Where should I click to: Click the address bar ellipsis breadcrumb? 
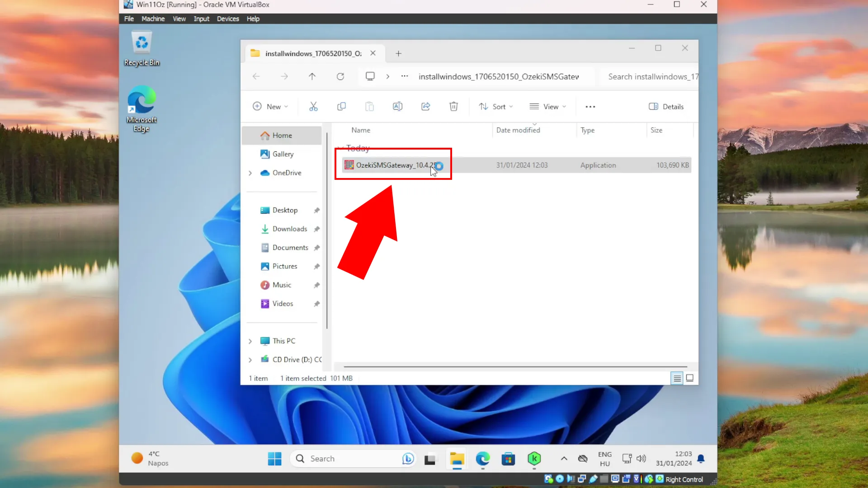(x=405, y=76)
